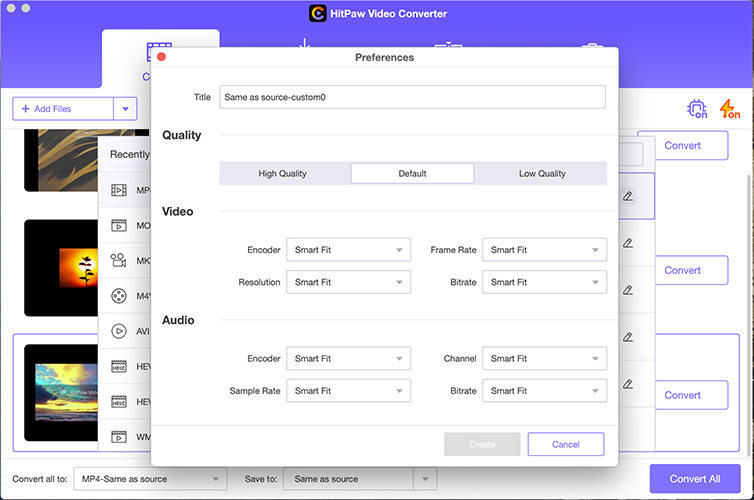Toggle hardware acceleration chip icon
Viewport: 754px width, 500px height.
coord(697,109)
